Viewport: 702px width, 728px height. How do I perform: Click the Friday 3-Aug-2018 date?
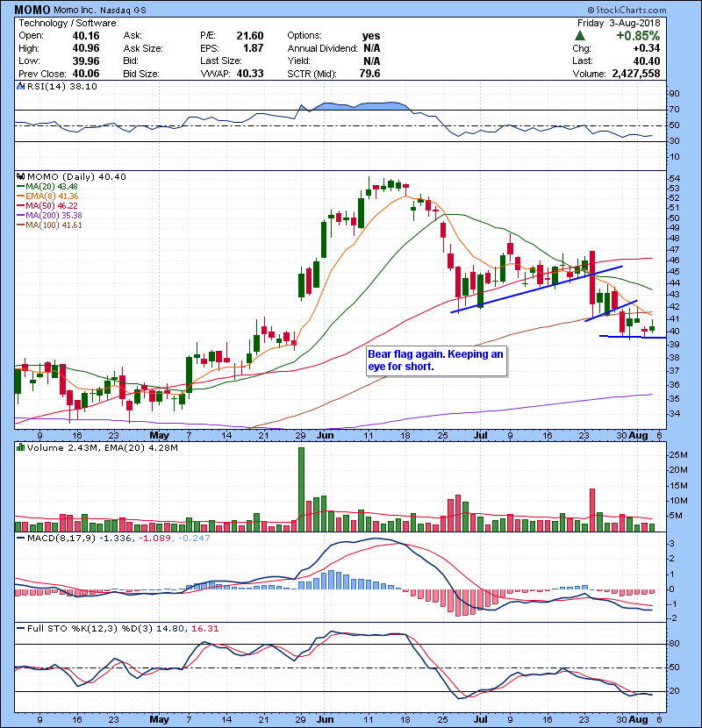pyautogui.click(x=619, y=23)
